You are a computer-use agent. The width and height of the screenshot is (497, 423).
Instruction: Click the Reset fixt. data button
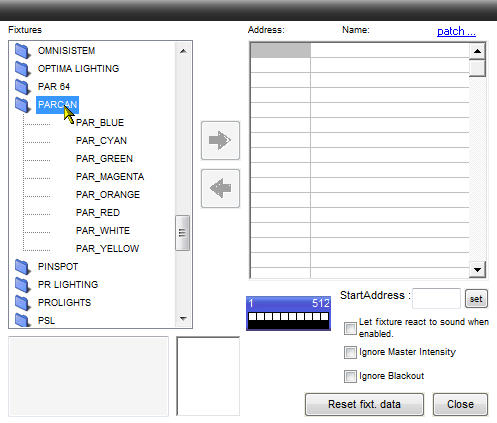tap(364, 404)
